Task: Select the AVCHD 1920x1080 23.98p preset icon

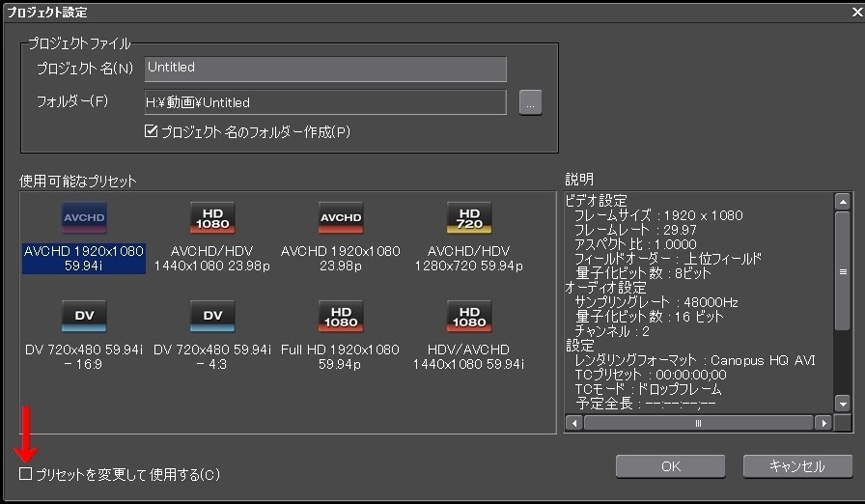Action: pos(341,218)
